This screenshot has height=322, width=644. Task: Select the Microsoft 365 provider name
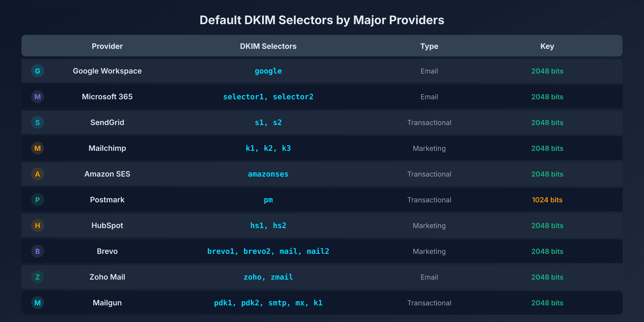pos(107,97)
